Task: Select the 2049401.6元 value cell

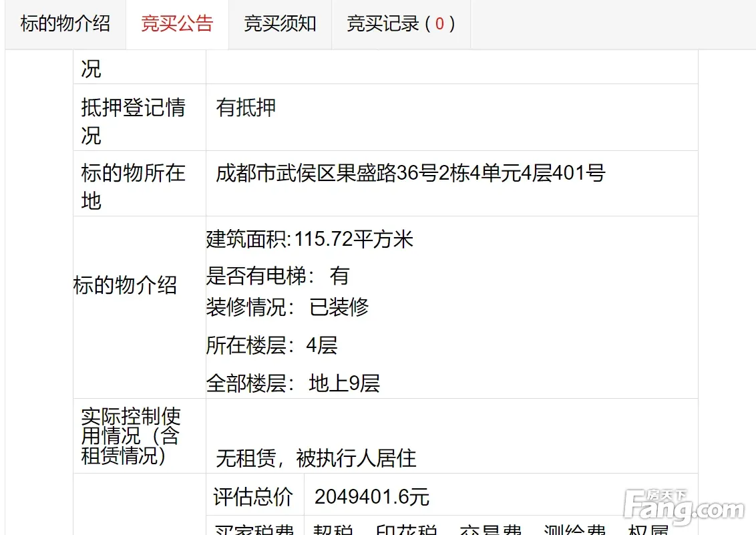Action: [x=372, y=497]
